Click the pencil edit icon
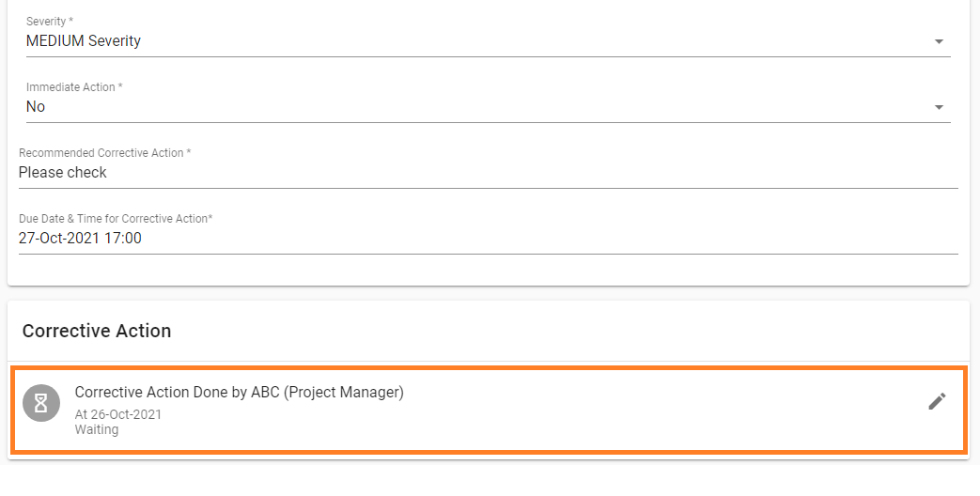The width and height of the screenshot is (980, 496). 937,402
